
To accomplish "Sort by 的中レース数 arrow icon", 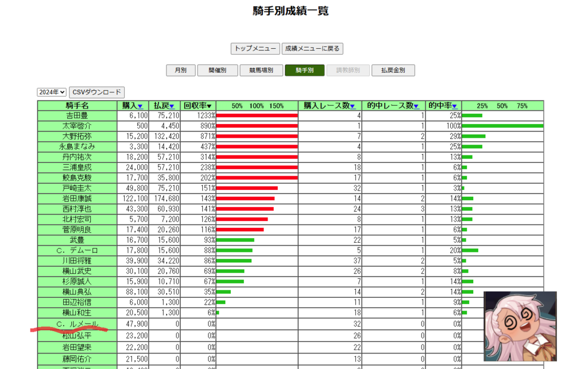I will click(x=416, y=106).
